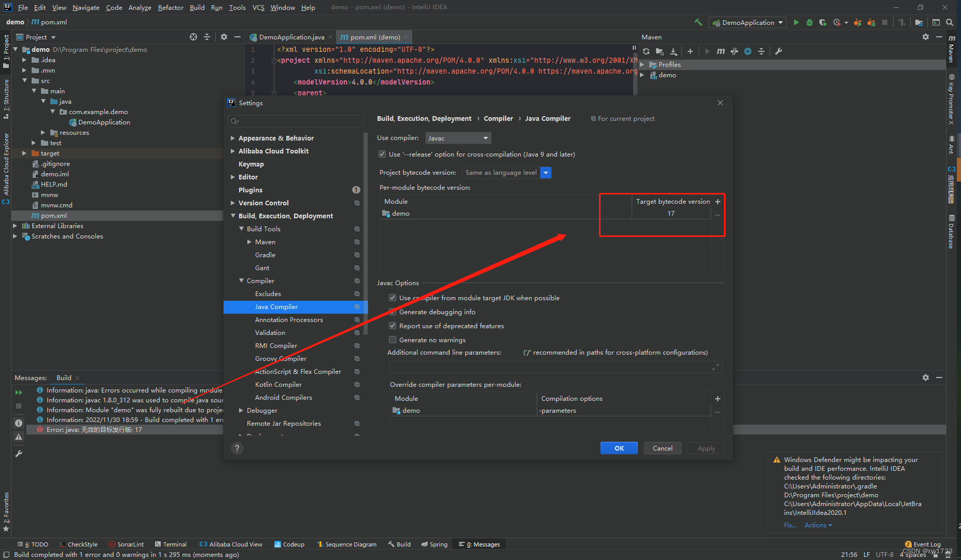Click the Messages panel gear icon
This screenshot has height=560, width=961.
(926, 377)
